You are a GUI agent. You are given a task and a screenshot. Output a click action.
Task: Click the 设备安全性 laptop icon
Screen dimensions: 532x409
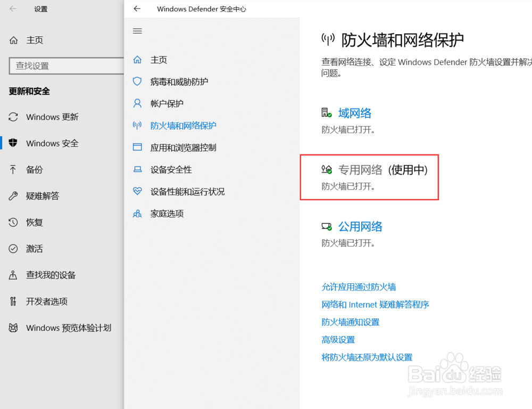pos(137,169)
